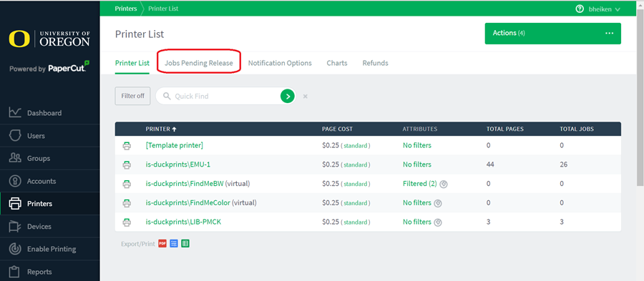Click printer icon for Template printer row
644x281 pixels.
pyautogui.click(x=127, y=146)
